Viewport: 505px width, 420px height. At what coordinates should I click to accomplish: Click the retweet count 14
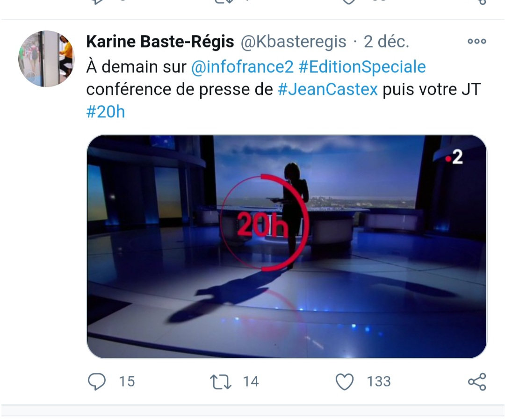tap(251, 382)
